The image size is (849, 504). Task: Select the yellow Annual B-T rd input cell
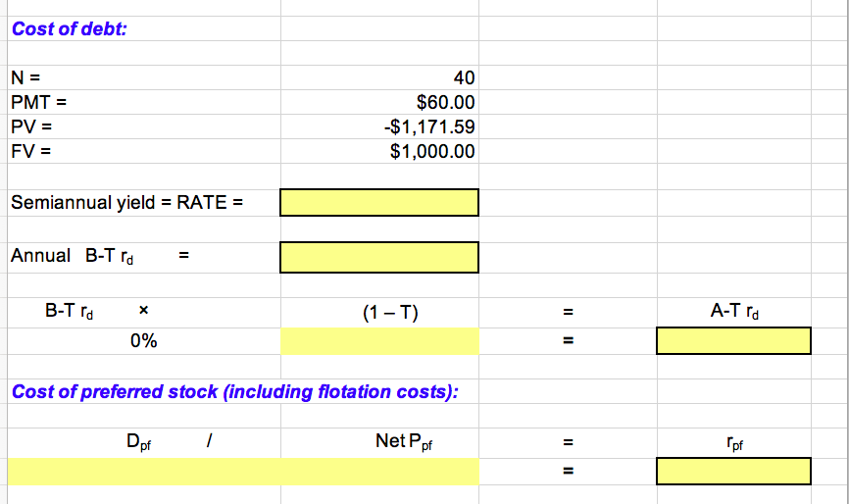[379, 257]
